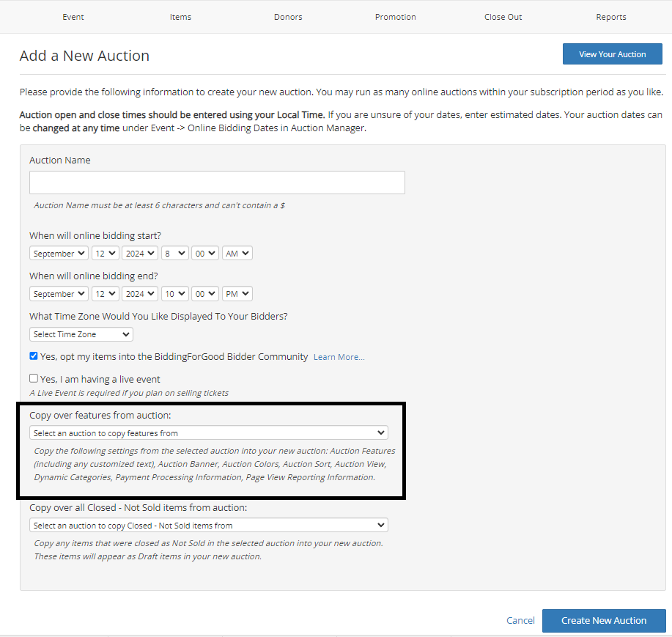Open the bidding end AM/PM dropdown

pyautogui.click(x=237, y=294)
